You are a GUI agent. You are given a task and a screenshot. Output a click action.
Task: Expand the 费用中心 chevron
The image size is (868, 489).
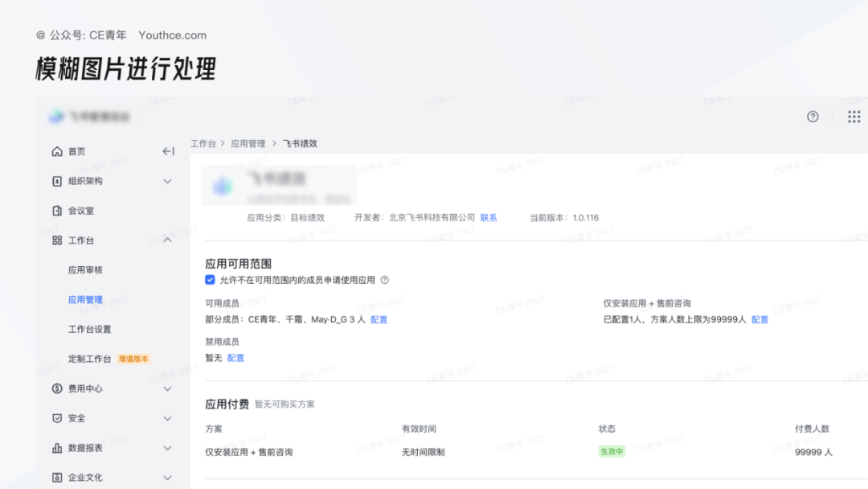[x=167, y=388]
